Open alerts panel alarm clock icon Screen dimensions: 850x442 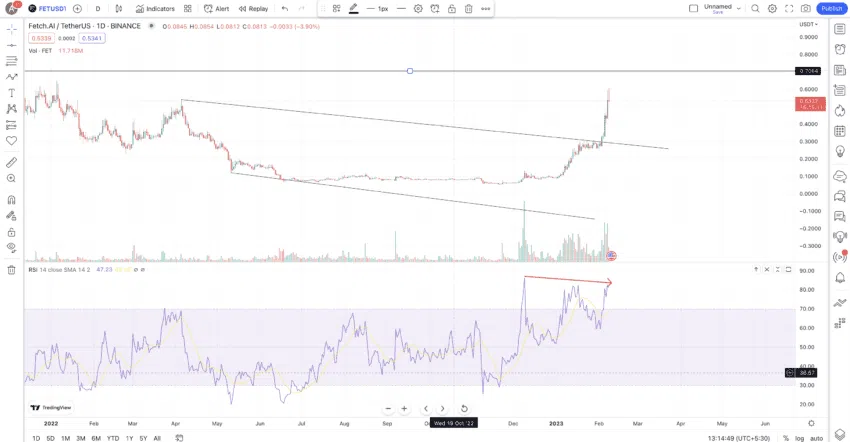(x=840, y=49)
